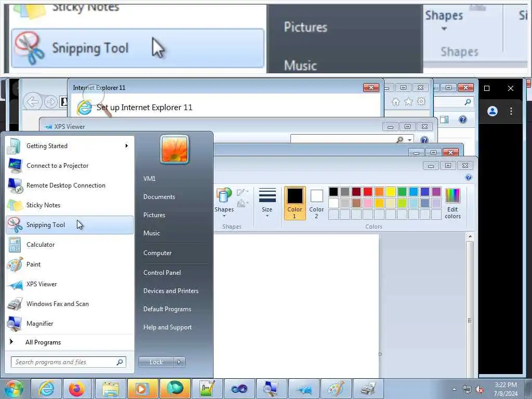Show hidden icons in system tray
Image resolution: width=532 pixels, height=399 pixels.
[454, 390]
